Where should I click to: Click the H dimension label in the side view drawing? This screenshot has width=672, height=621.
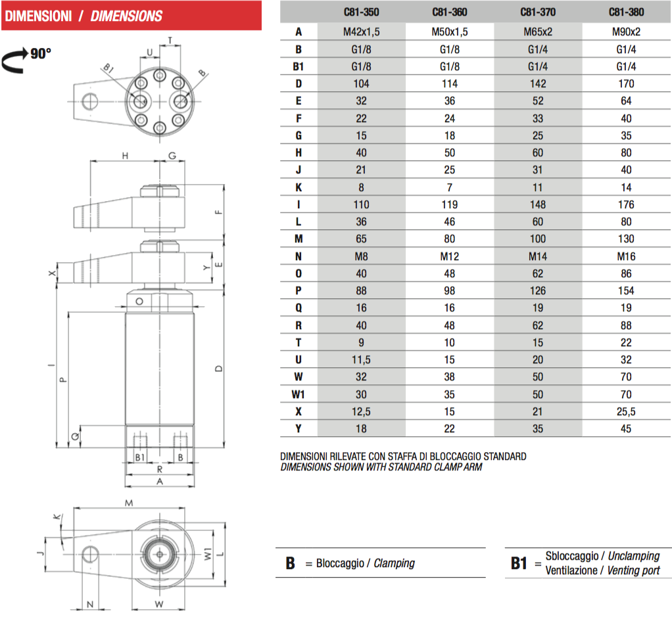125,156
